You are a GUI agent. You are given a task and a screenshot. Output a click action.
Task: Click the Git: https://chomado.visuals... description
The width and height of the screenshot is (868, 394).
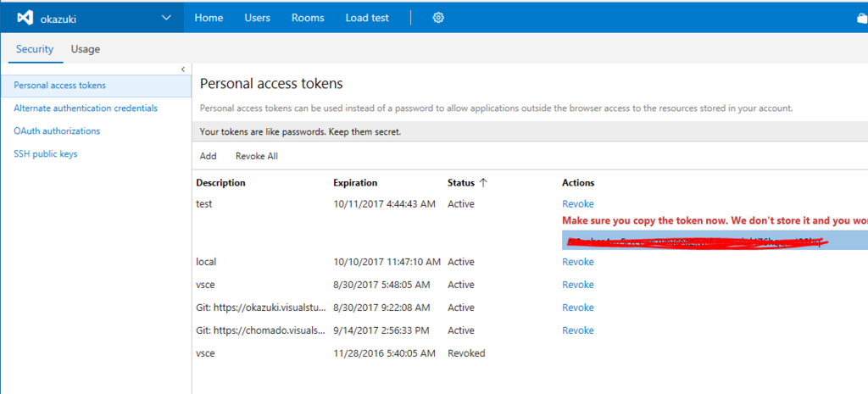[x=261, y=330]
